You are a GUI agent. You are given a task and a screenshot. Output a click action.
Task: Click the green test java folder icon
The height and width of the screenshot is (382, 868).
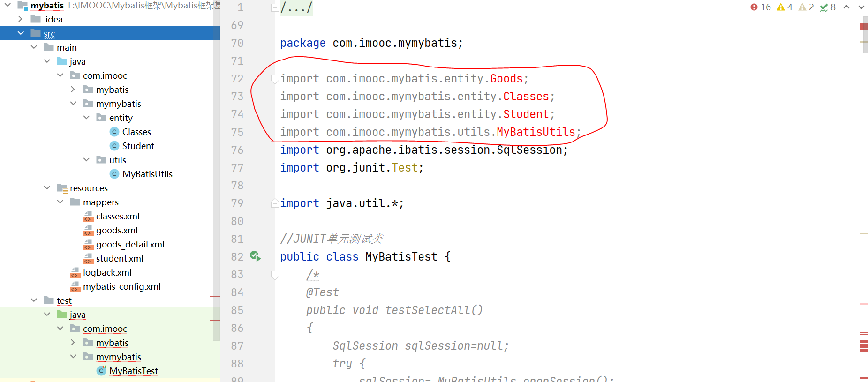[x=62, y=315]
